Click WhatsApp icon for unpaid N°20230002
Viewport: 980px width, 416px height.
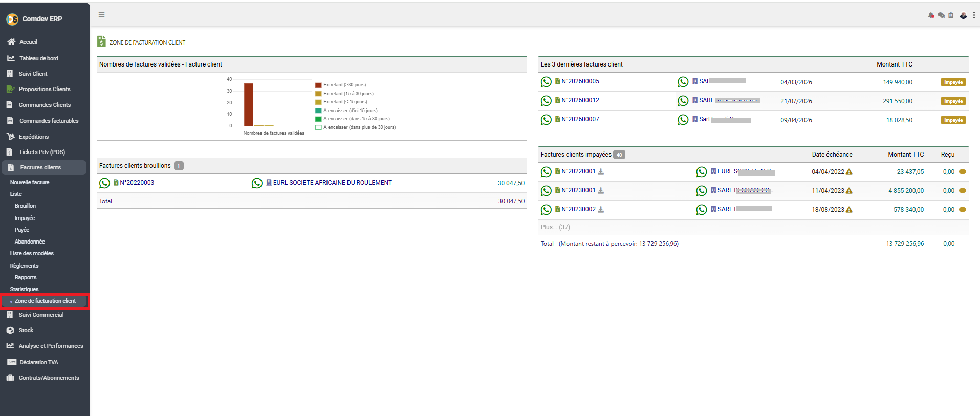click(x=546, y=210)
